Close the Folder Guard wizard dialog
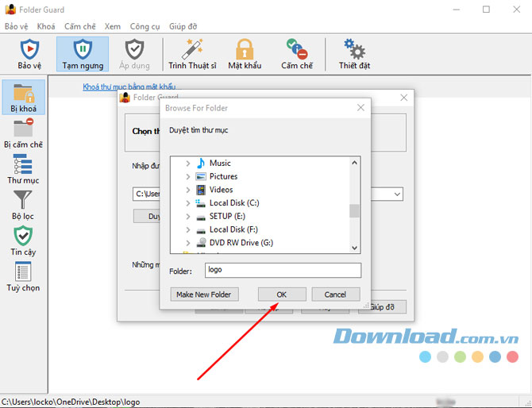532x408 pixels. [403, 98]
